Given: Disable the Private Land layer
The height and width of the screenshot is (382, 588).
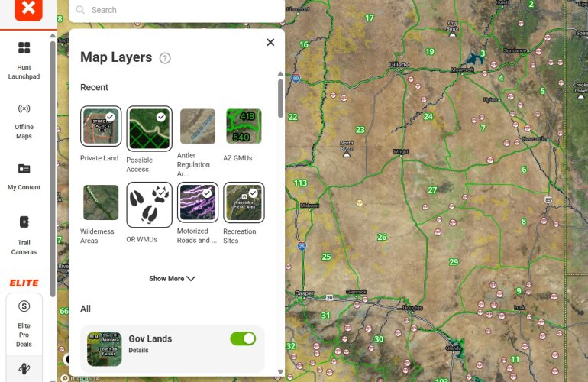Looking at the screenshot, I should pos(100,126).
